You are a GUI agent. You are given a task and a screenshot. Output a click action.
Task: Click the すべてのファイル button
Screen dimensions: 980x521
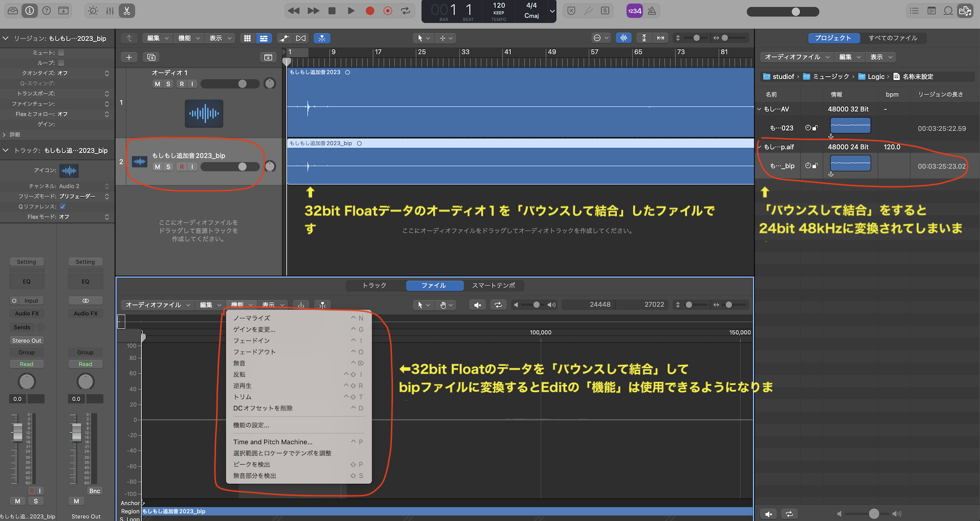[893, 38]
